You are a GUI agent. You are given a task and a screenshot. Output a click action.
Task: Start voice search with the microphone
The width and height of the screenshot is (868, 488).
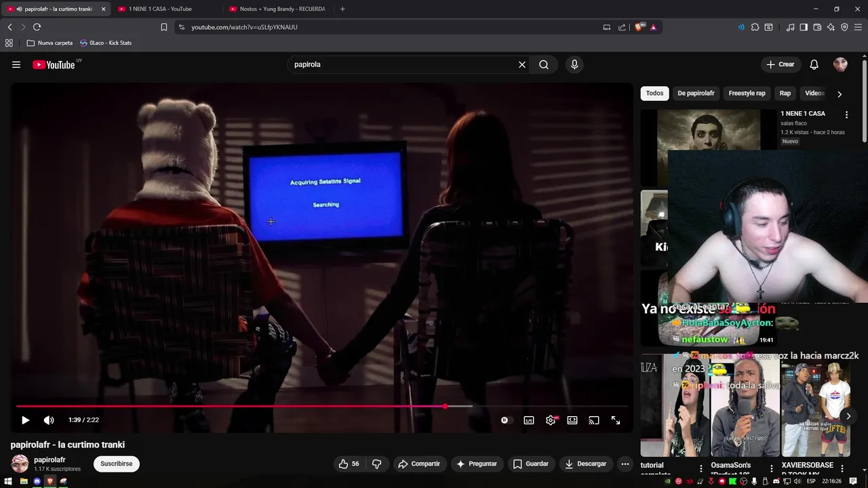[x=574, y=64]
